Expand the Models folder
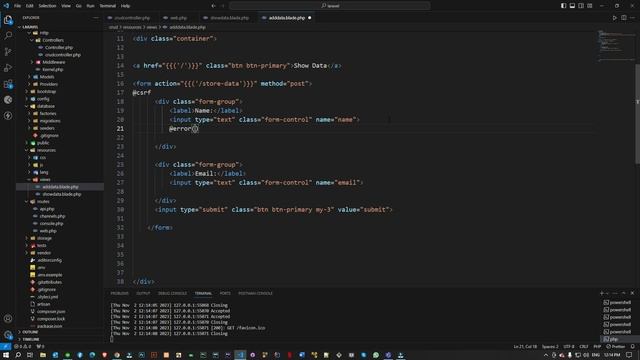 [47, 77]
